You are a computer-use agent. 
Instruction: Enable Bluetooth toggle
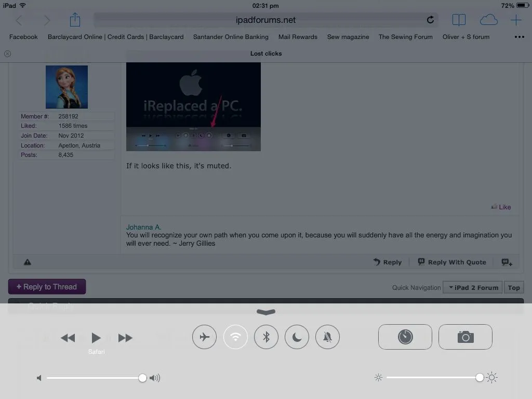[x=266, y=337]
